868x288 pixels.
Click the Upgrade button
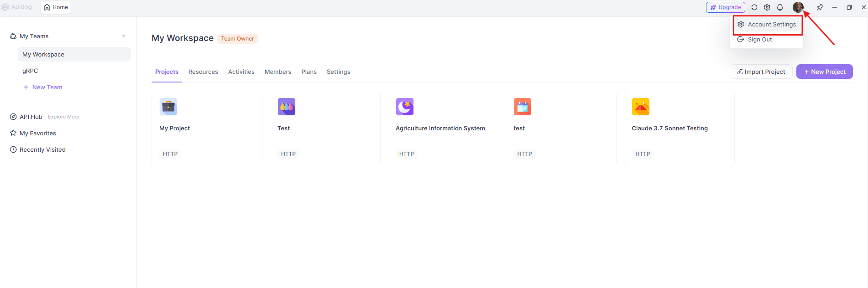pos(725,7)
